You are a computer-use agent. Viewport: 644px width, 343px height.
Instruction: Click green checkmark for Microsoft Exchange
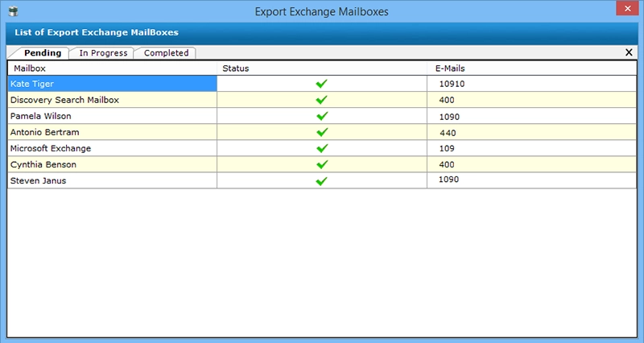tap(322, 148)
